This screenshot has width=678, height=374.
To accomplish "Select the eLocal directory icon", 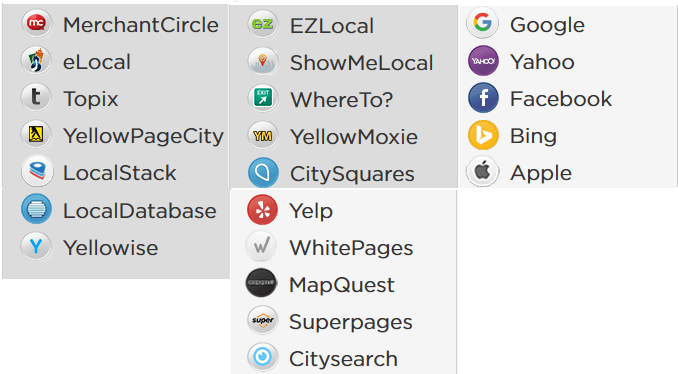I will [x=36, y=61].
